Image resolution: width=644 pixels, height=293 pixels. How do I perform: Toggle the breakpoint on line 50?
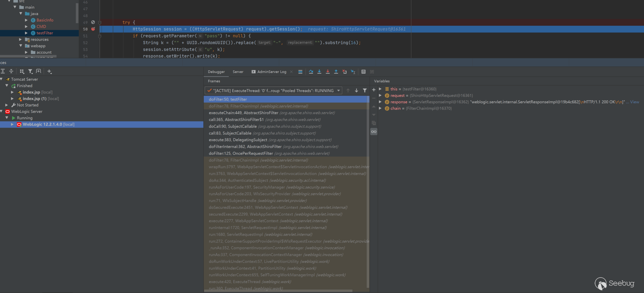pos(93,29)
